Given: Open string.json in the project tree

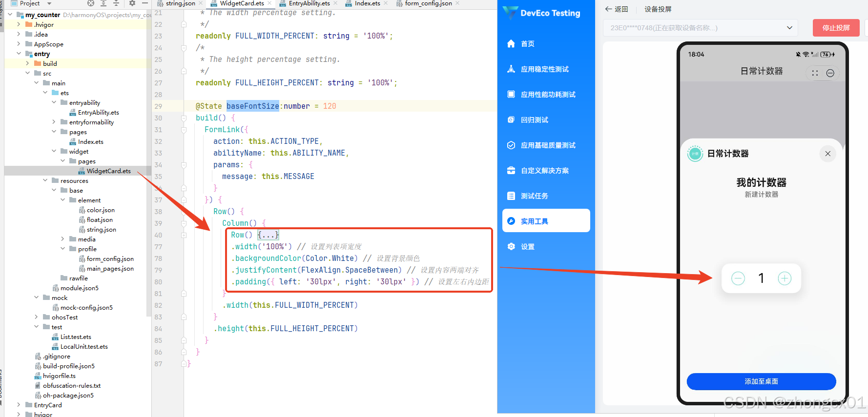Looking at the screenshot, I should [x=101, y=230].
